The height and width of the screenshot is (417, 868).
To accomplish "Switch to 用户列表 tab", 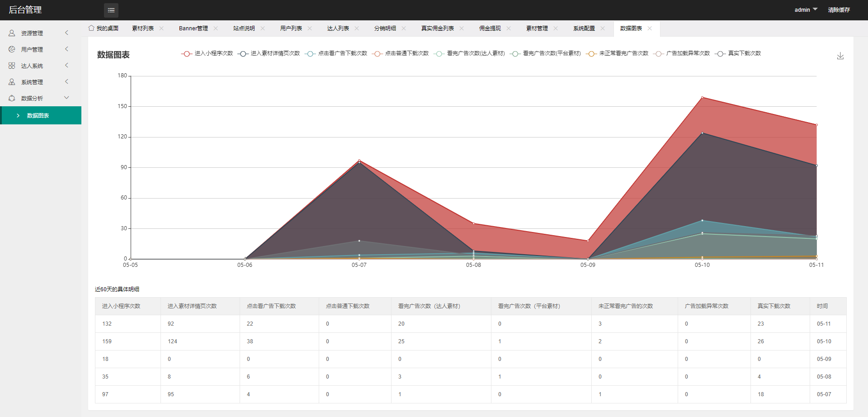I will 291,28.
